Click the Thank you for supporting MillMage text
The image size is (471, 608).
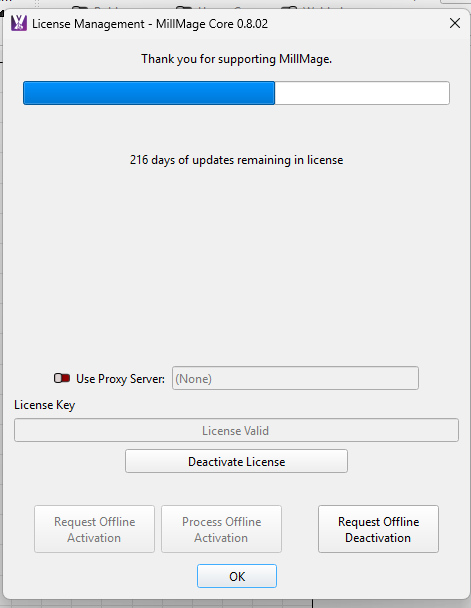coord(236,59)
